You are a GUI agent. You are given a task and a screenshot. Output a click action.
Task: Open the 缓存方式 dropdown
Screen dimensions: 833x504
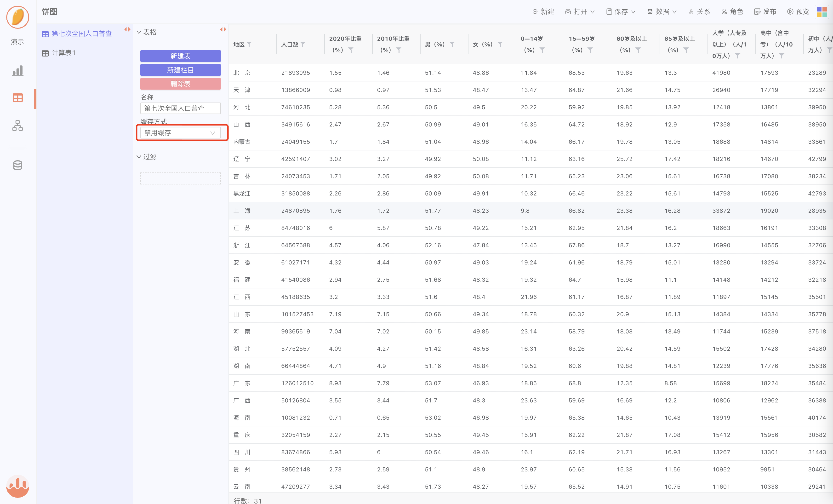coord(181,133)
